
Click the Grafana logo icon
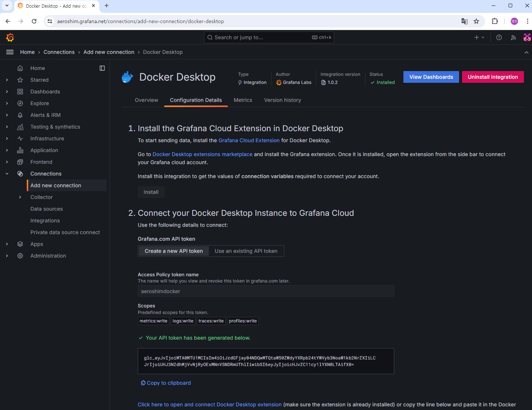point(10,37)
